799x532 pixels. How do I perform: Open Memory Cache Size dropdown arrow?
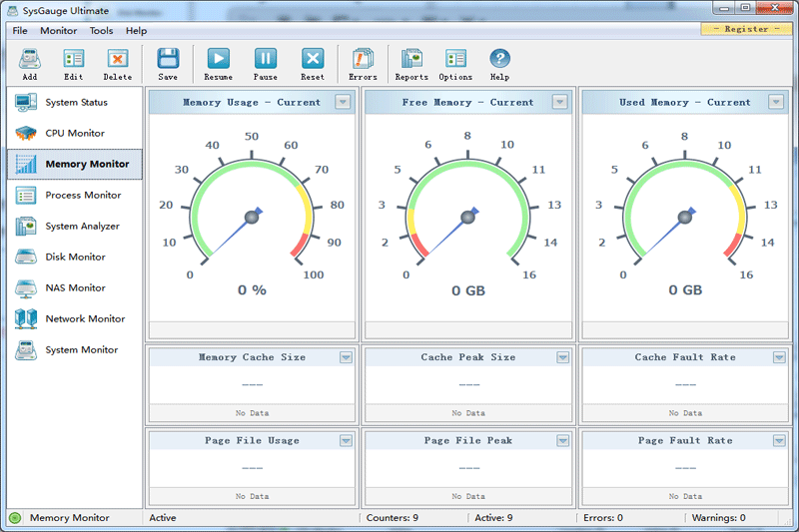[x=346, y=357]
